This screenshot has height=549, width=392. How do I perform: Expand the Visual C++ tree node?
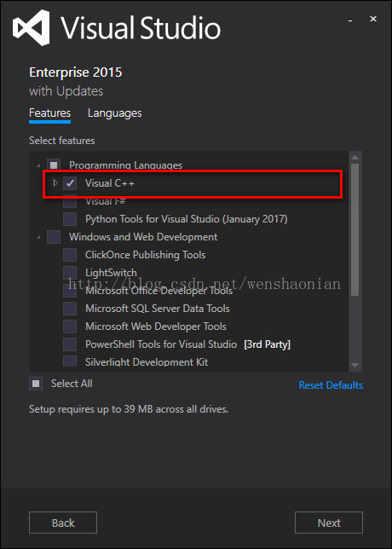pos(55,182)
